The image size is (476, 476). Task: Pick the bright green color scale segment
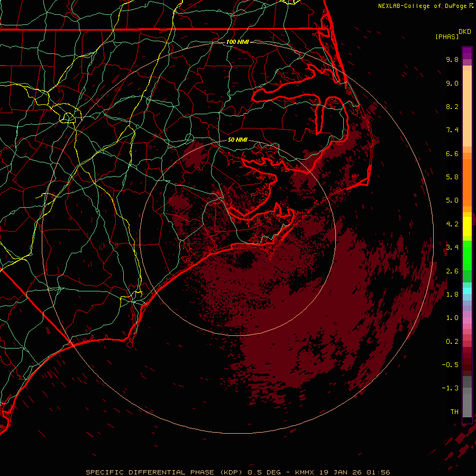[x=467, y=255]
